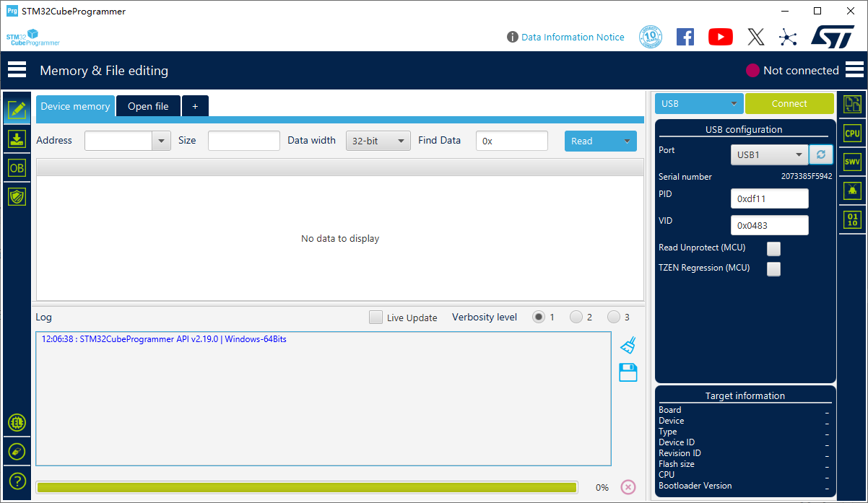Refresh the USB port list
The width and height of the screenshot is (868, 503).
820,154
